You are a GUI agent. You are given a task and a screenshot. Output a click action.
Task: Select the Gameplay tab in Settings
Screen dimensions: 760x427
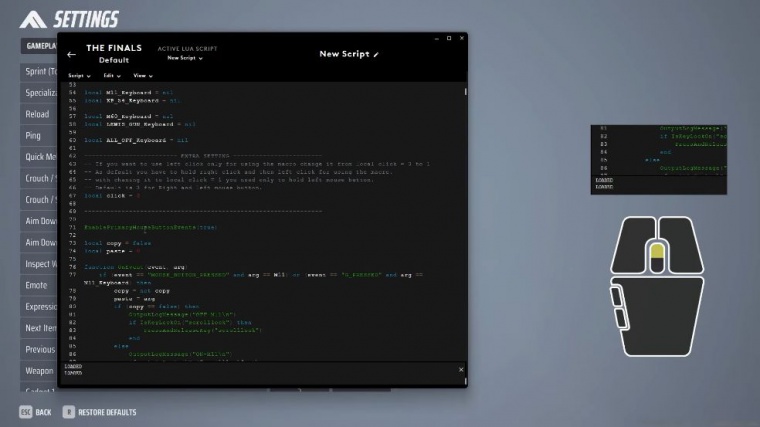pyautogui.click(x=38, y=47)
